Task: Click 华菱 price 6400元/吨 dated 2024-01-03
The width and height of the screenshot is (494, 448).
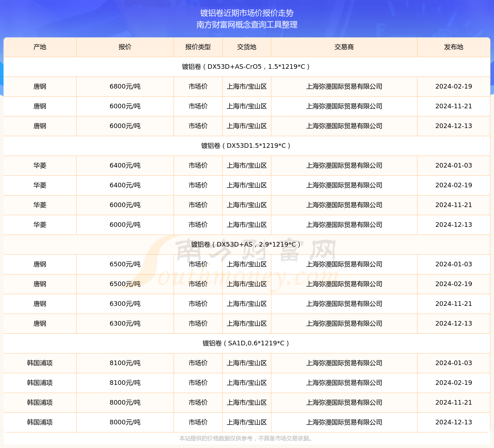Action: (125, 165)
